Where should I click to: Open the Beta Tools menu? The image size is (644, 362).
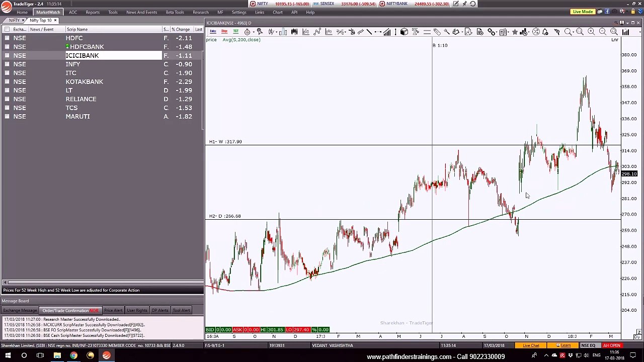175,12
